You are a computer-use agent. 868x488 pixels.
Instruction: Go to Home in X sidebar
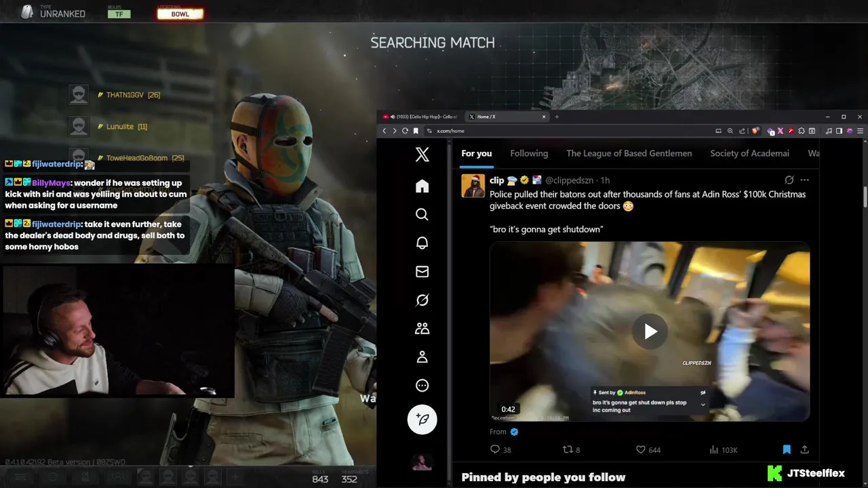[422, 186]
